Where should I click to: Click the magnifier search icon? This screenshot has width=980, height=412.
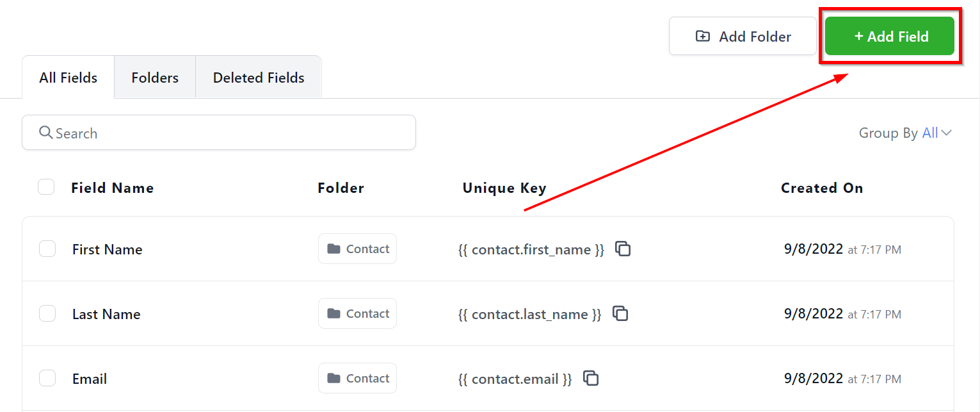coord(46,133)
